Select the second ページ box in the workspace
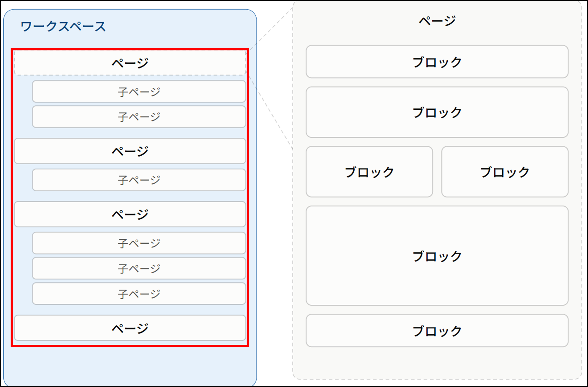Viewport: 588px width, 387px height. (x=130, y=151)
